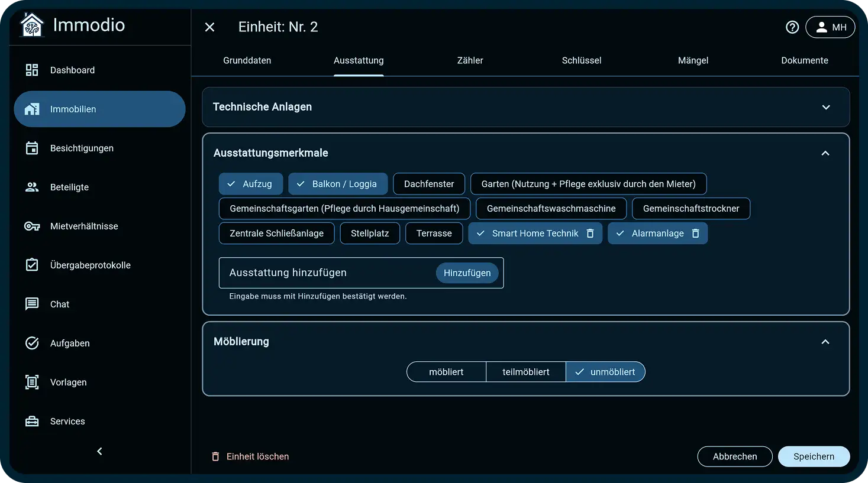
Task: Switch to the Dokumente tab
Action: click(805, 60)
